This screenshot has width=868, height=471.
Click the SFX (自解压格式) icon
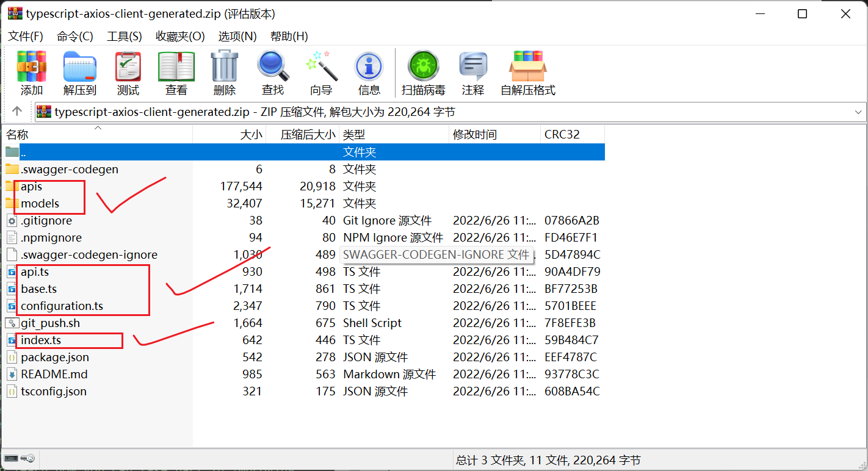pyautogui.click(x=528, y=67)
